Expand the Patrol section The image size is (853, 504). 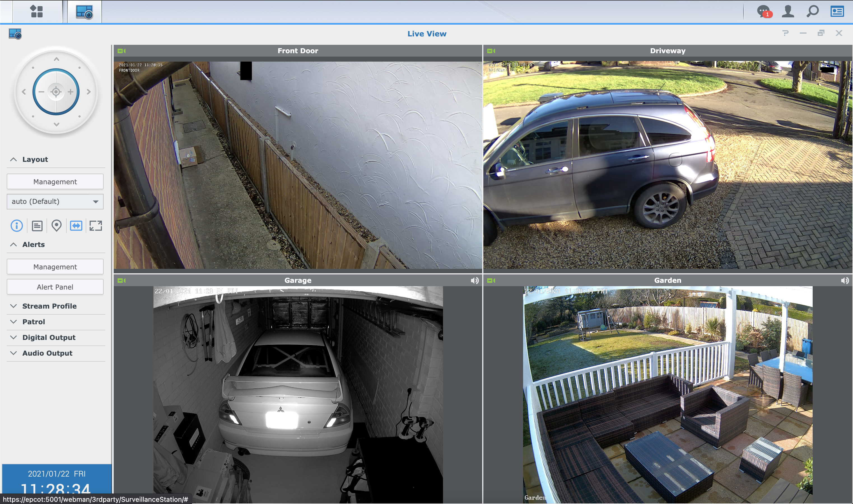pyautogui.click(x=33, y=322)
